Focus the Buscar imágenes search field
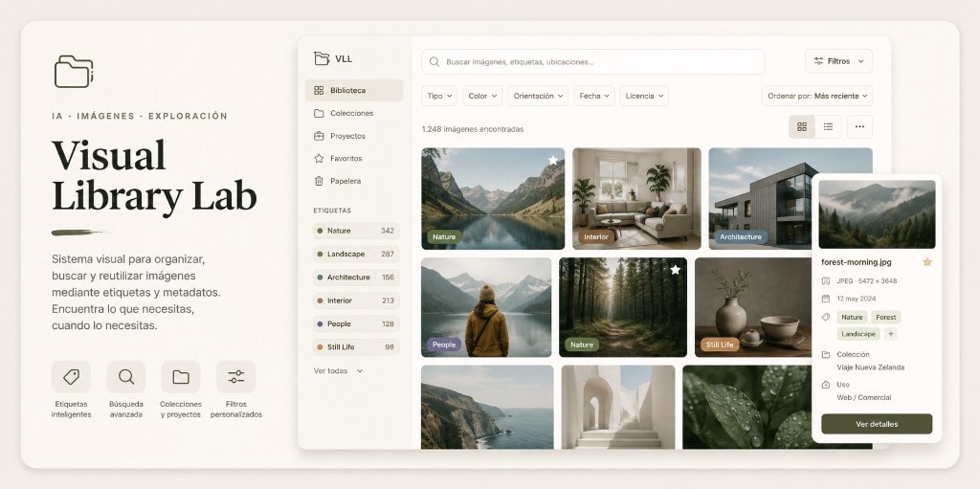This screenshot has height=489, width=980. pyautogui.click(x=592, y=62)
